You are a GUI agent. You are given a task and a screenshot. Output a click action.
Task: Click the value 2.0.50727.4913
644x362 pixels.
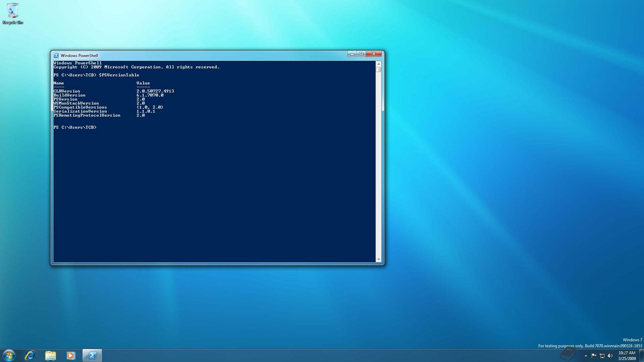[155, 91]
